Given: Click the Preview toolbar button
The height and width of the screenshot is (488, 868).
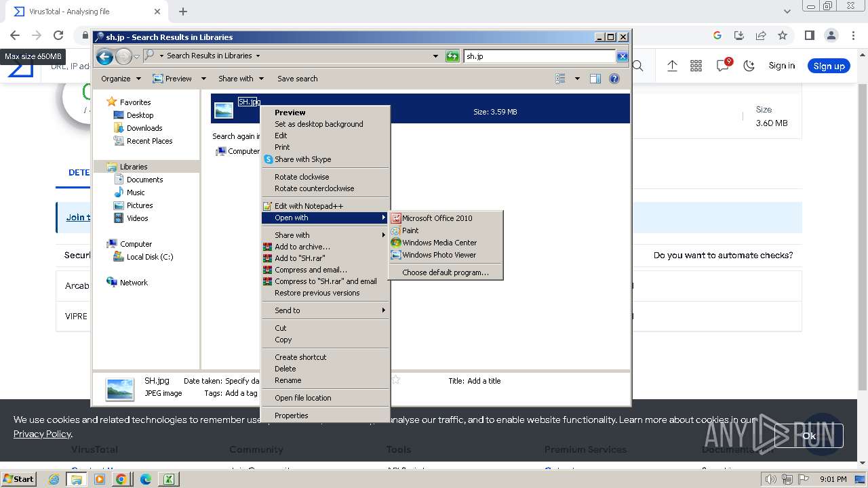Looking at the screenshot, I should (x=172, y=79).
